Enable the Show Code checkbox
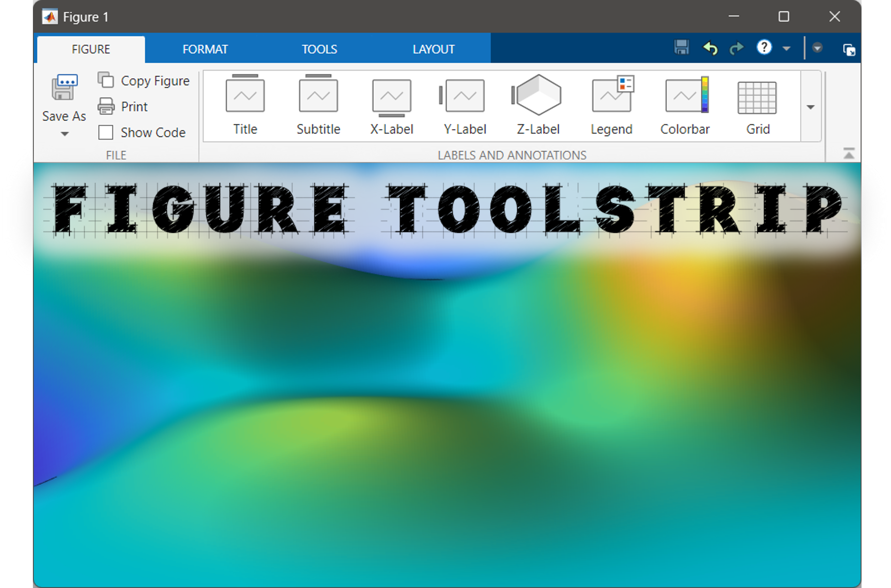 (x=106, y=132)
